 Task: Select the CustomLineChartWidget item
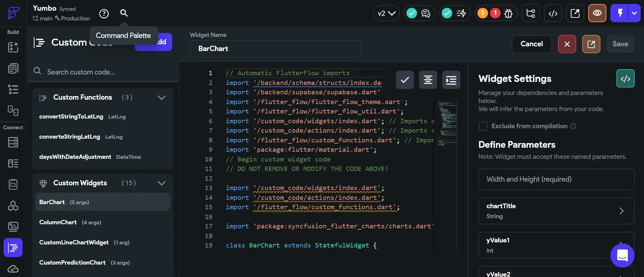point(103,242)
